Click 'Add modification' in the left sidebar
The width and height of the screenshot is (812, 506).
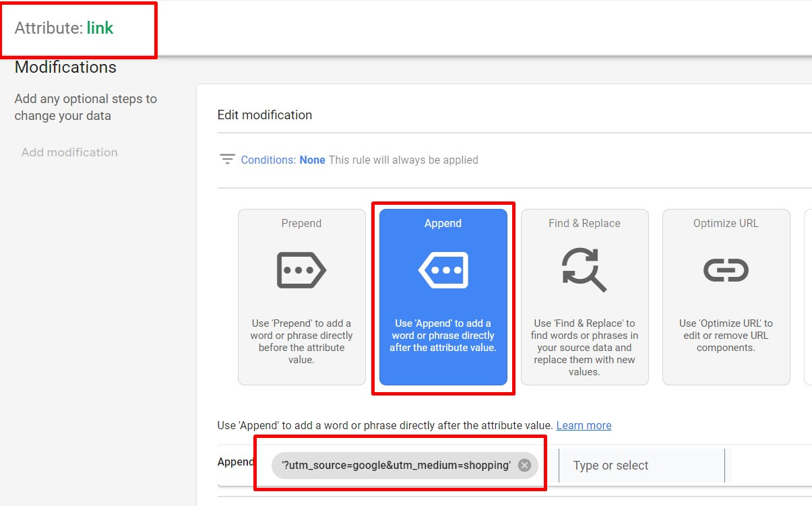coord(69,152)
